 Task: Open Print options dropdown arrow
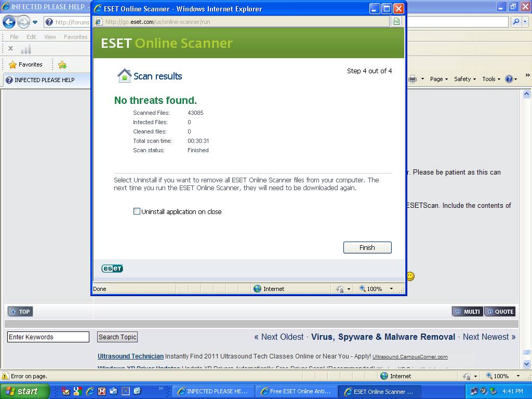(422, 79)
